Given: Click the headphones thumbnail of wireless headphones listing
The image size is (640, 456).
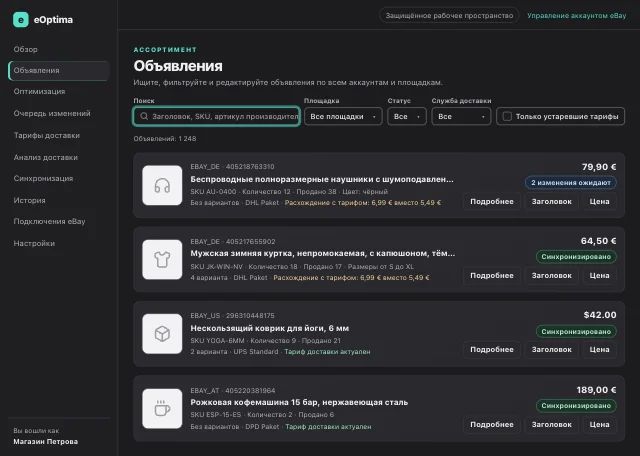Looking at the screenshot, I should [162, 185].
